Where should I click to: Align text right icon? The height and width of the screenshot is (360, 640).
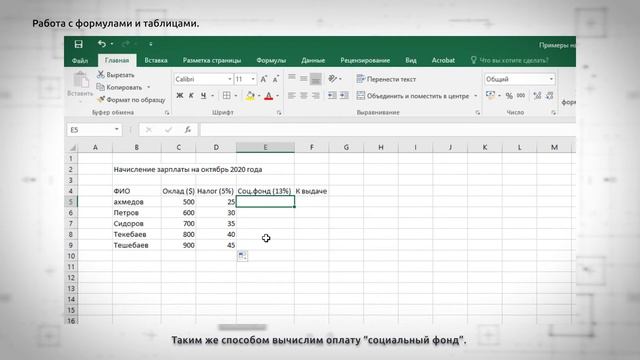[316, 96]
